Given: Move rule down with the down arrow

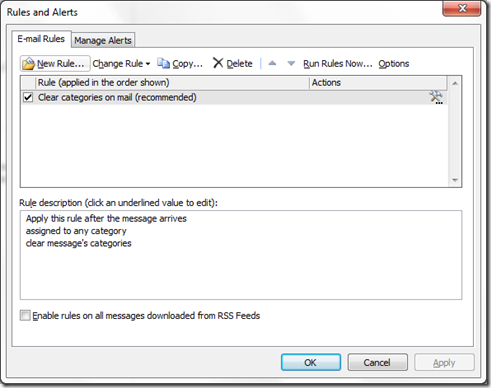Looking at the screenshot, I should [x=291, y=63].
